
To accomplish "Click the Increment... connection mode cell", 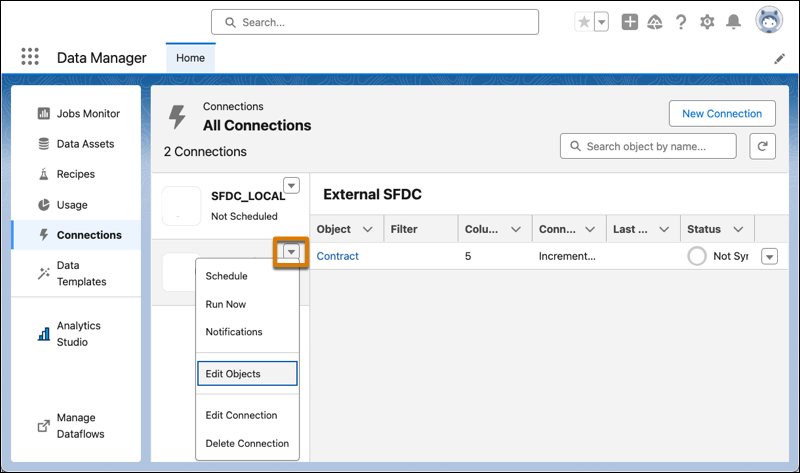I will pyautogui.click(x=567, y=256).
